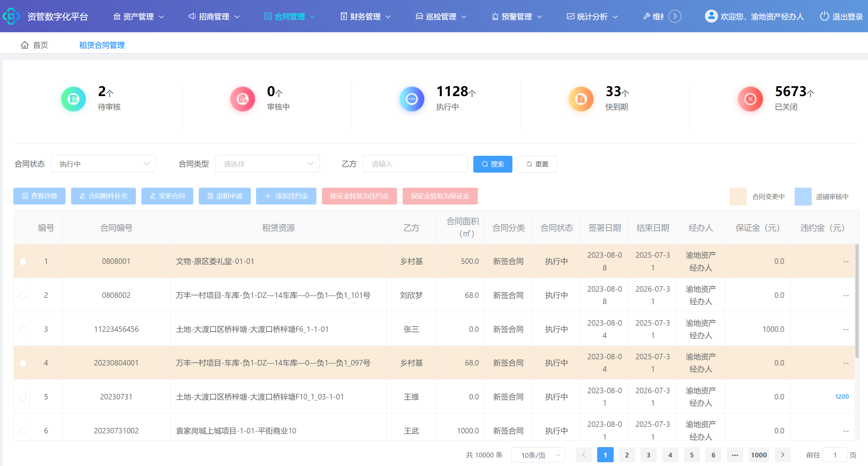Go to the next page arrow
Screen dimensions: 868x466
point(783,455)
